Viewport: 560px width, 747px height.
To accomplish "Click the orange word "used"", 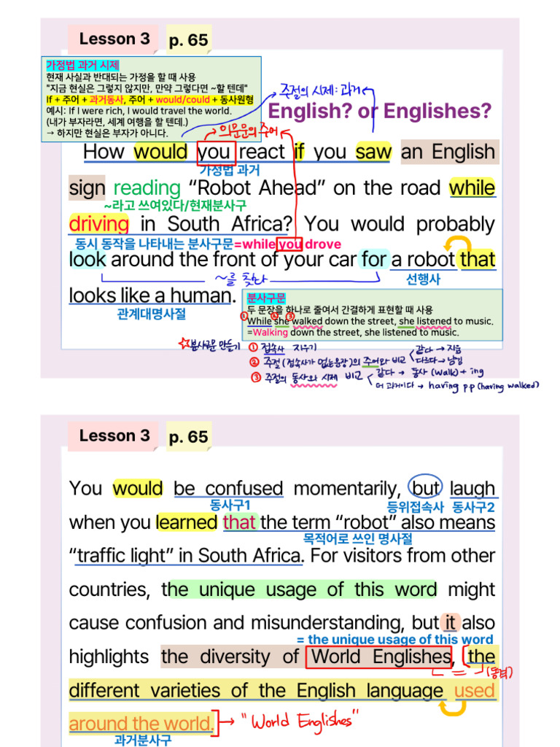I will (x=474, y=691).
